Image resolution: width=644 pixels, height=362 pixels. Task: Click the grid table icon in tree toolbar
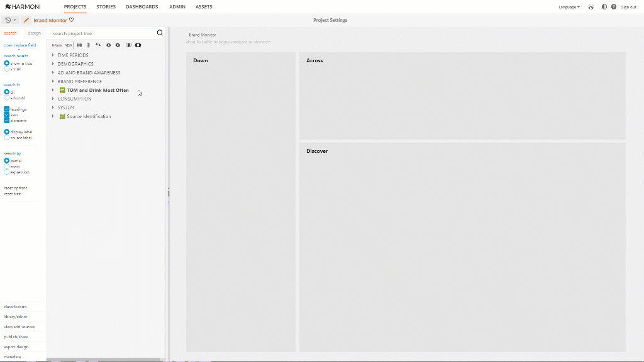coord(79,45)
